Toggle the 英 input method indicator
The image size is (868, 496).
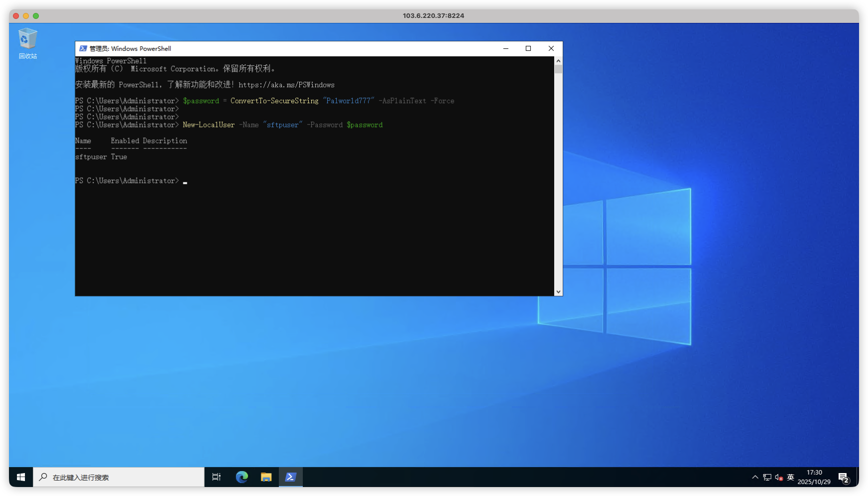pyautogui.click(x=790, y=477)
